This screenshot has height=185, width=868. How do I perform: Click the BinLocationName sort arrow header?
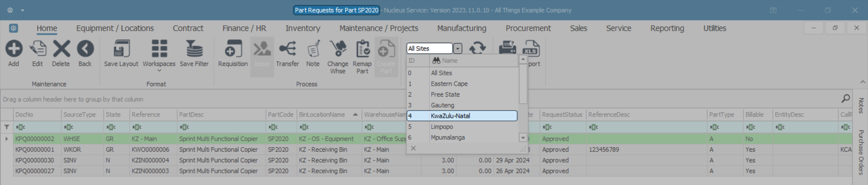click(x=355, y=115)
